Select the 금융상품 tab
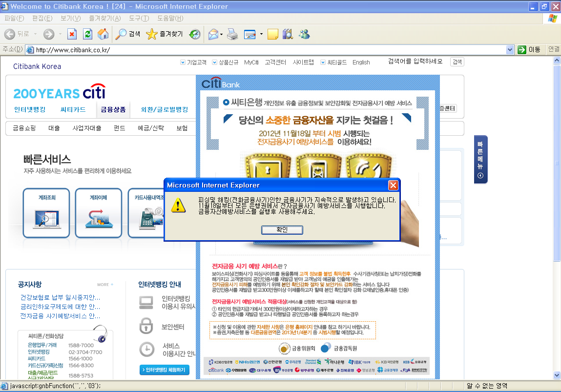The image size is (561, 392). pos(113,109)
